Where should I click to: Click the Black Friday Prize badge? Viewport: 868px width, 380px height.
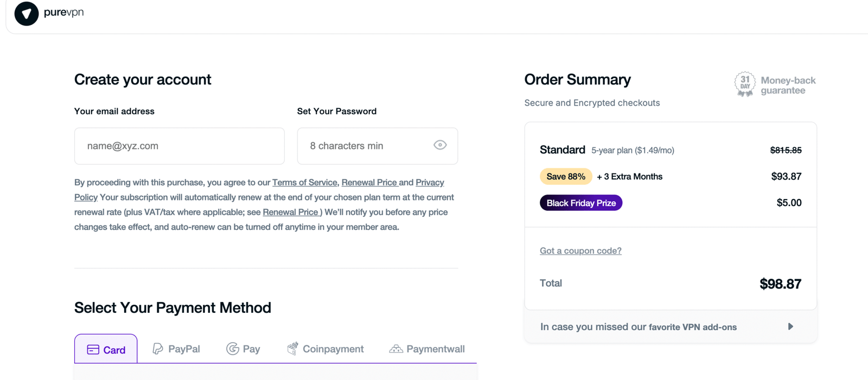[580, 203]
